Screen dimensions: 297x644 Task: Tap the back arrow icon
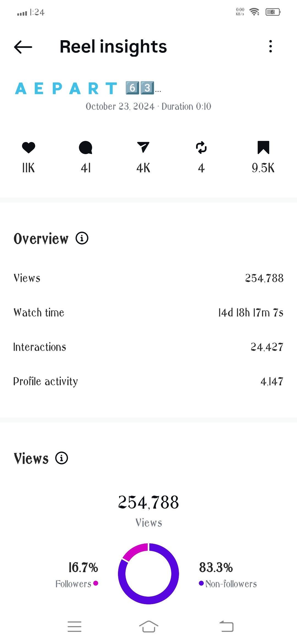click(x=23, y=47)
